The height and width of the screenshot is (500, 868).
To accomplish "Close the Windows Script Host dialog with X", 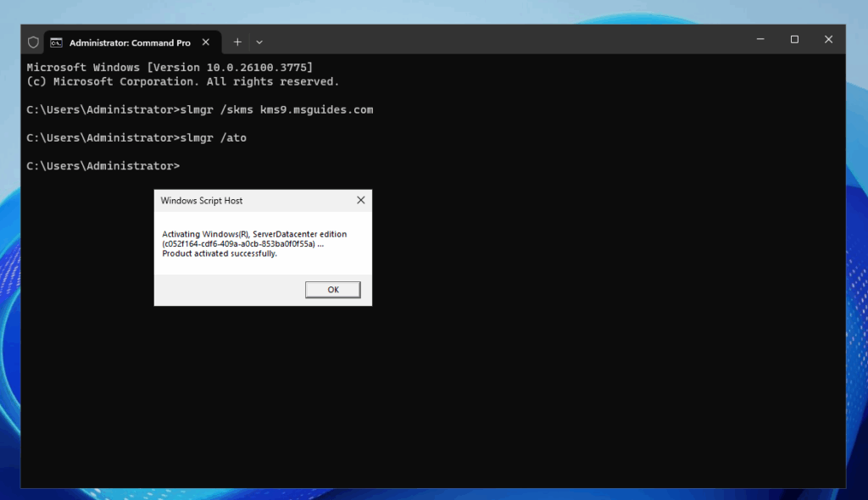I will pos(360,201).
